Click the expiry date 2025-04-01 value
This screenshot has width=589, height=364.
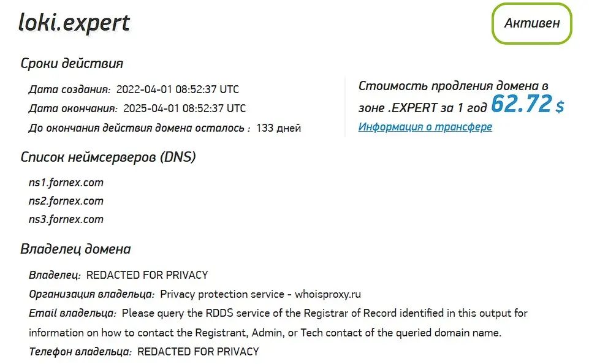click(184, 109)
